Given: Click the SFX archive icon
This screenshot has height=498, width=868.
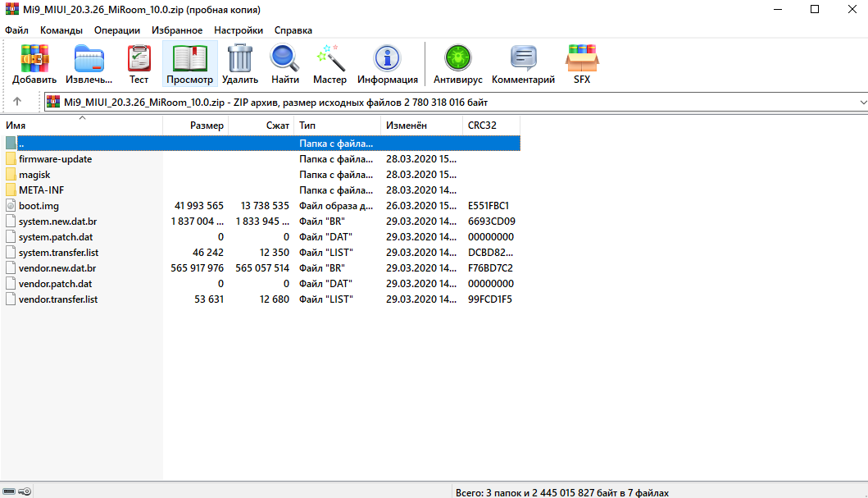Looking at the screenshot, I should click(582, 58).
